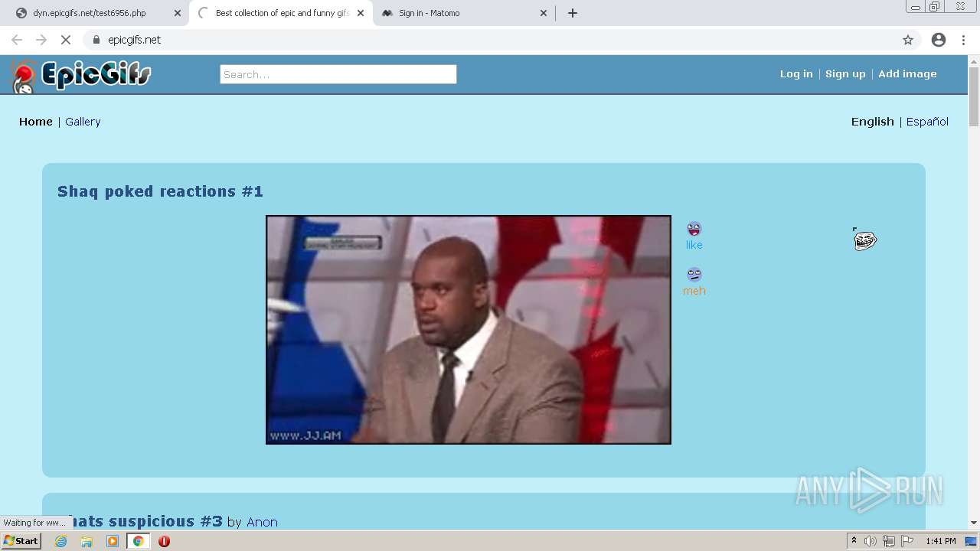Open the Gallery navigation link

click(x=83, y=122)
